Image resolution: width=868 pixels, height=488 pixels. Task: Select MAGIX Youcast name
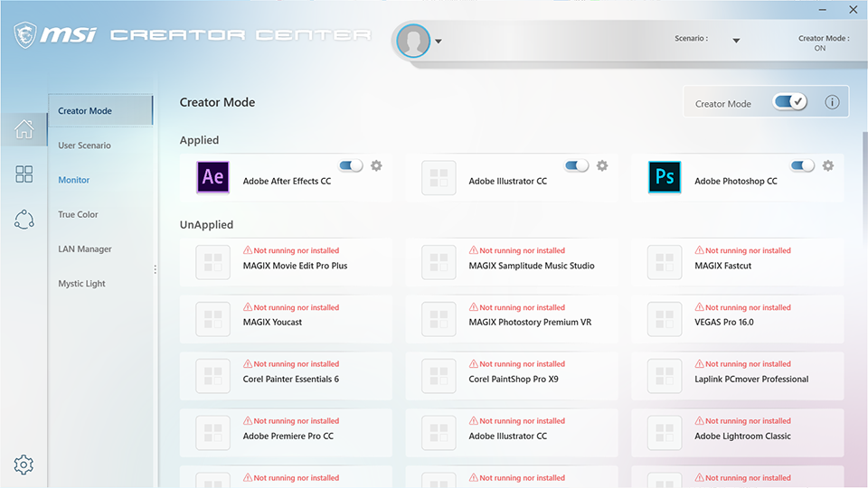(x=272, y=322)
